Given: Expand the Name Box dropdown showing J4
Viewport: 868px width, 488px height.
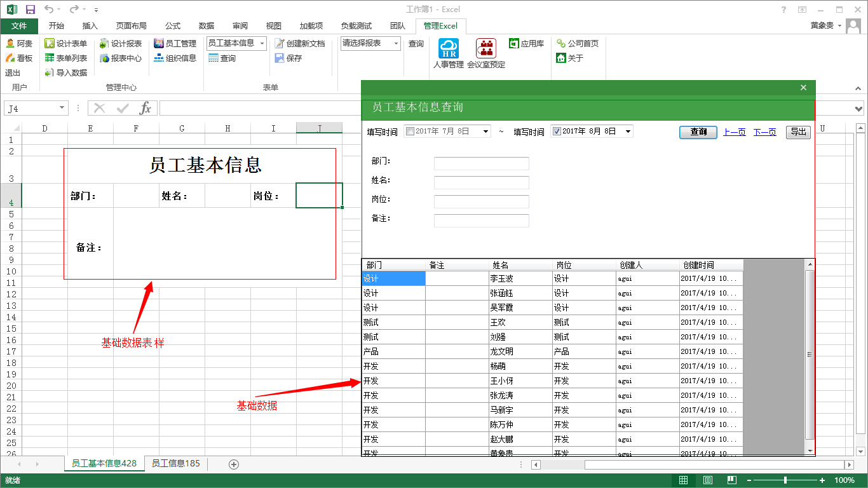Looking at the screenshot, I should point(62,109).
